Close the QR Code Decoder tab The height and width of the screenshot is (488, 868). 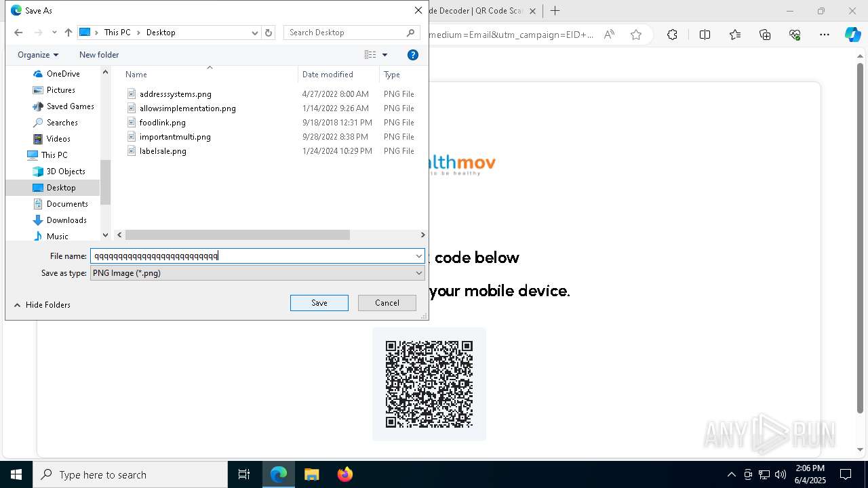point(532,11)
